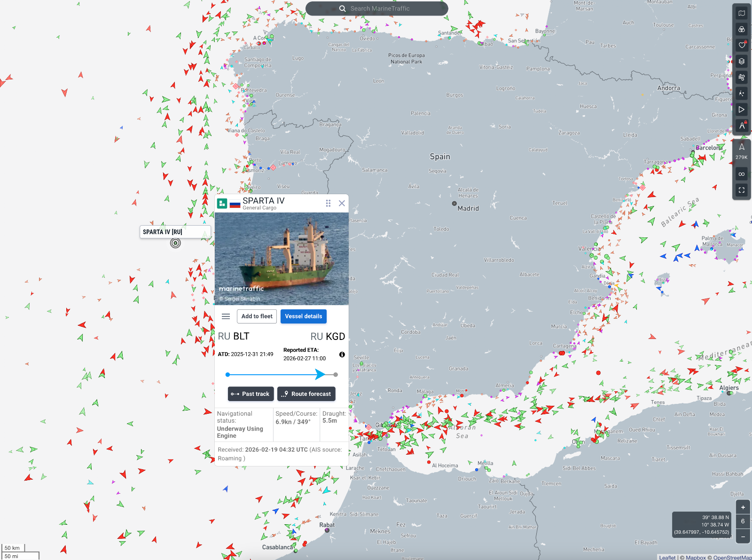This screenshot has width=752, height=560.
Task: Click the Russian flag icon in popup
Action: coord(235,204)
